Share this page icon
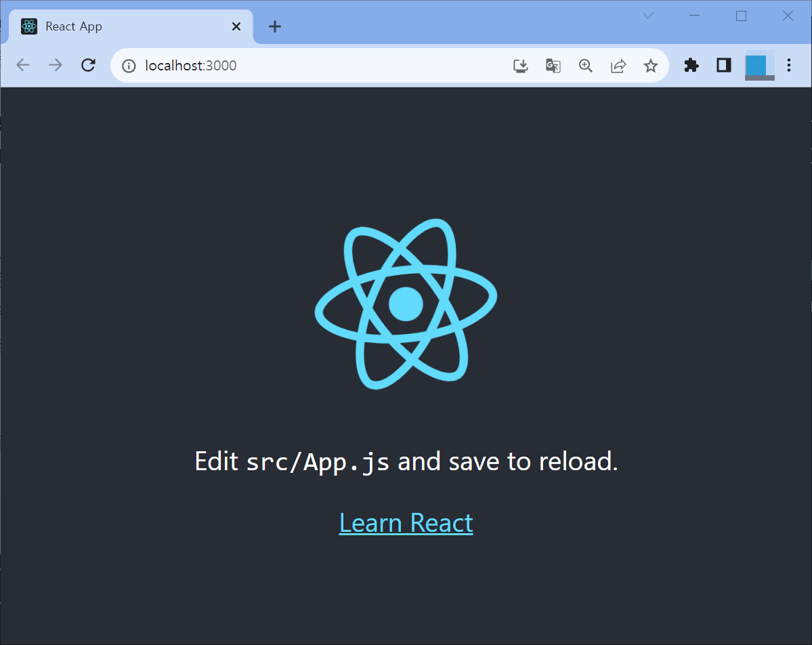This screenshot has height=645, width=812. pos(618,66)
